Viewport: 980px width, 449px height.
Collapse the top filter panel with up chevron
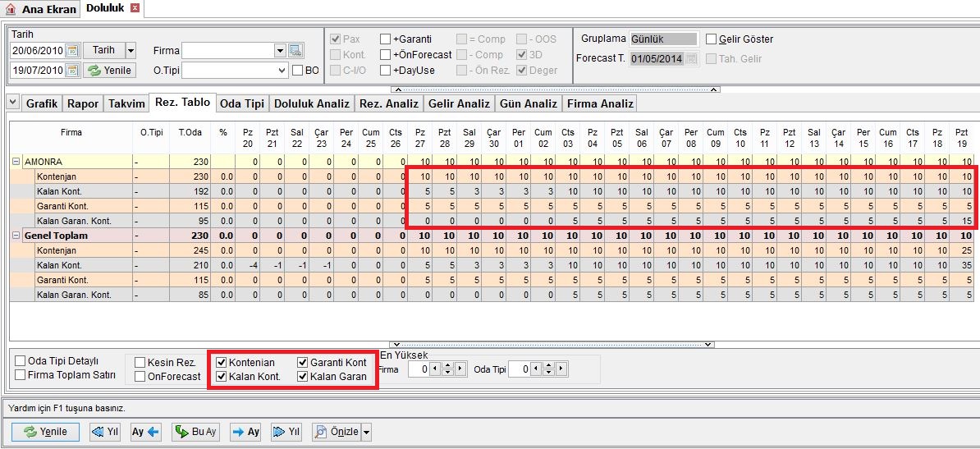556,89
